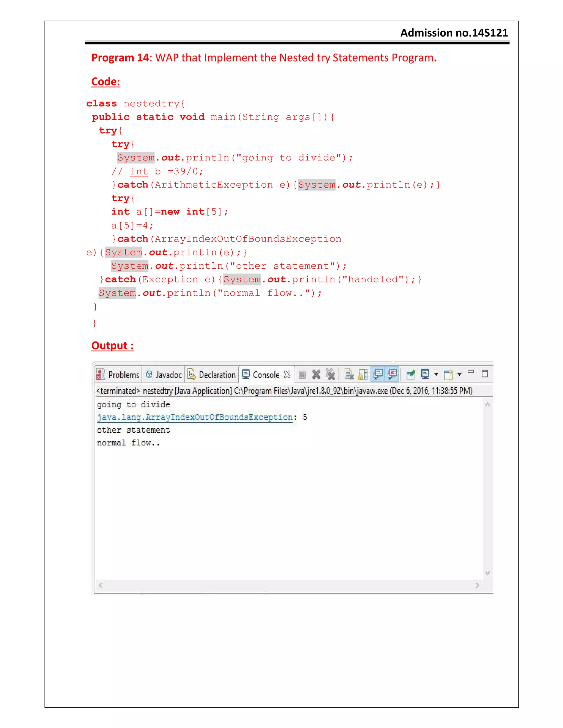Click the java.lang.ArrayIndexOutOfBoundsException link
563x728 pixels.
pyautogui.click(x=195, y=417)
